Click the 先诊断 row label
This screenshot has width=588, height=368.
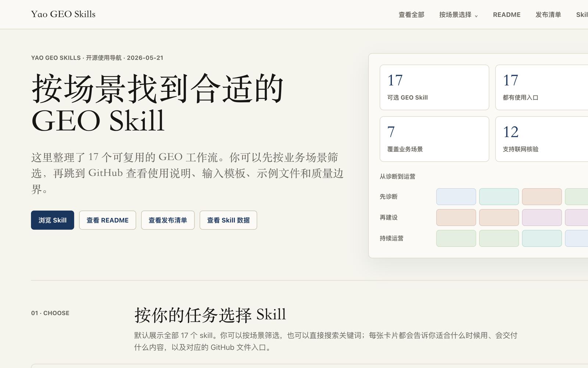(x=388, y=197)
